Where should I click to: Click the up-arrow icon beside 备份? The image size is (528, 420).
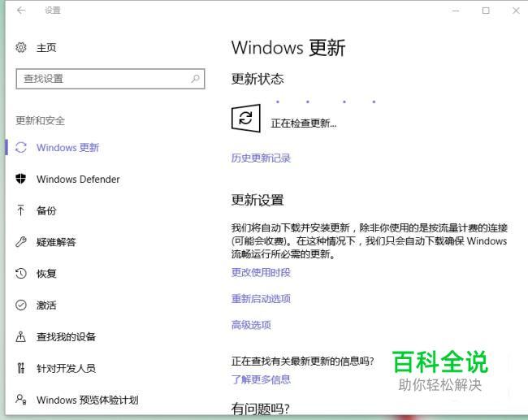(x=20, y=210)
